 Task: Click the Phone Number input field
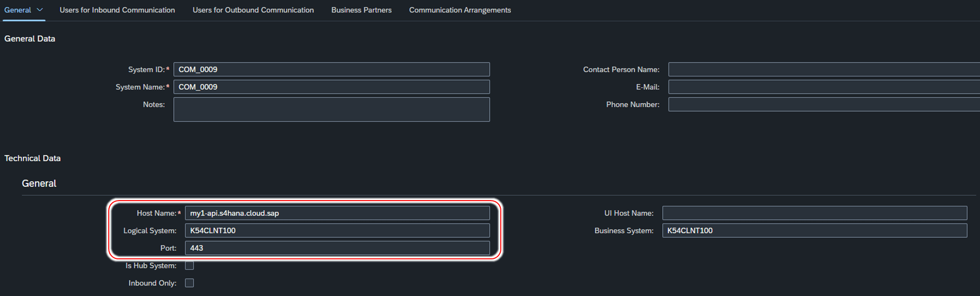(x=823, y=105)
